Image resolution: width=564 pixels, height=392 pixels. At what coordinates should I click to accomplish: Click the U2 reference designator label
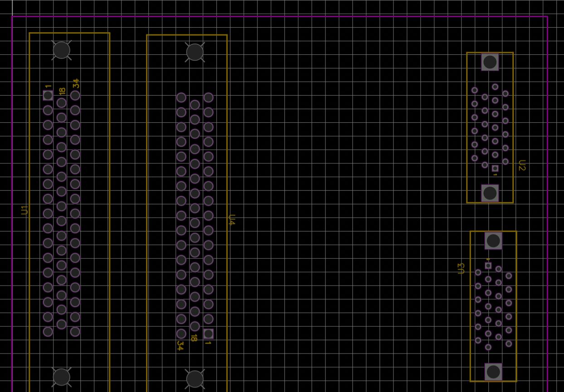[521, 165]
